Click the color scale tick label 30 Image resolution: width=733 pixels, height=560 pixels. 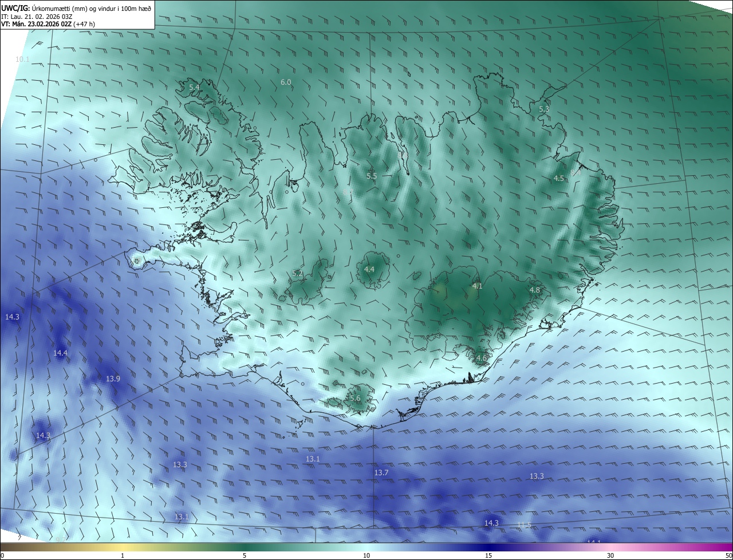tap(610, 556)
